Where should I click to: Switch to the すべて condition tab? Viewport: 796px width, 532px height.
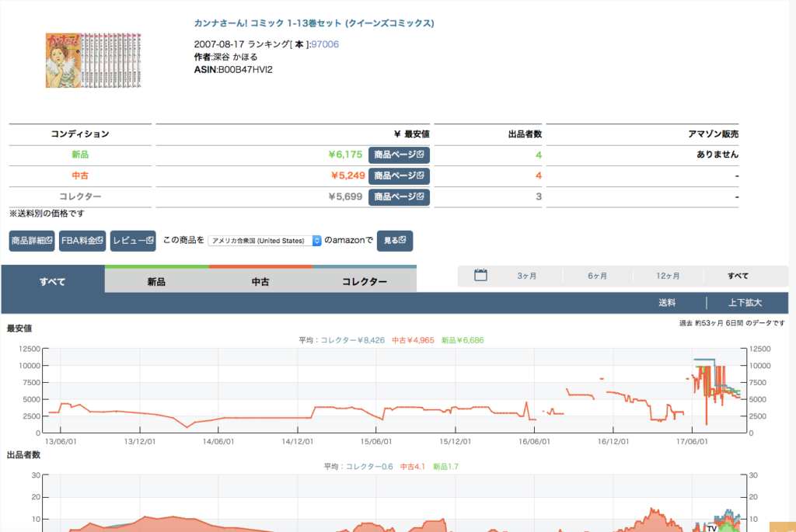click(x=52, y=281)
